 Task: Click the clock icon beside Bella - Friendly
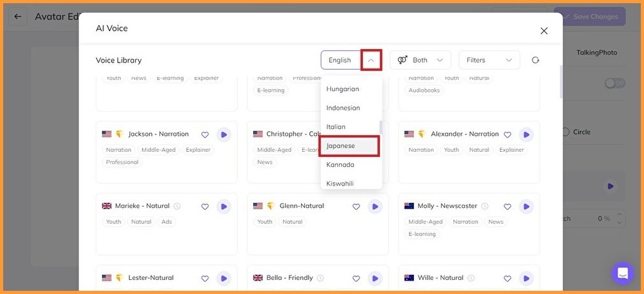(320, 278)
